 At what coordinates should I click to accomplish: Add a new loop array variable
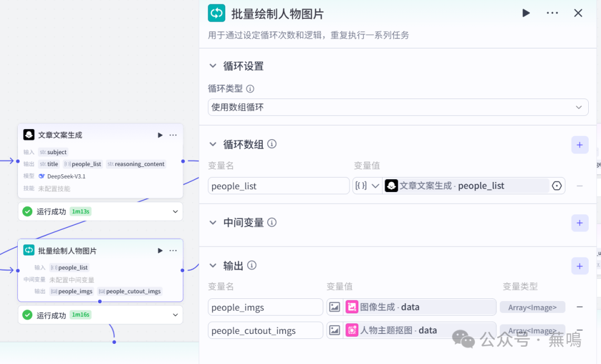[579, 145]
